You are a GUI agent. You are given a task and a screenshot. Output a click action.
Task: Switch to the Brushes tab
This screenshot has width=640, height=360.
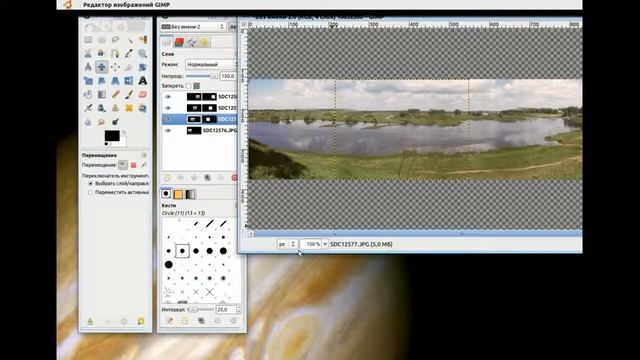click(x=166, y=194)
